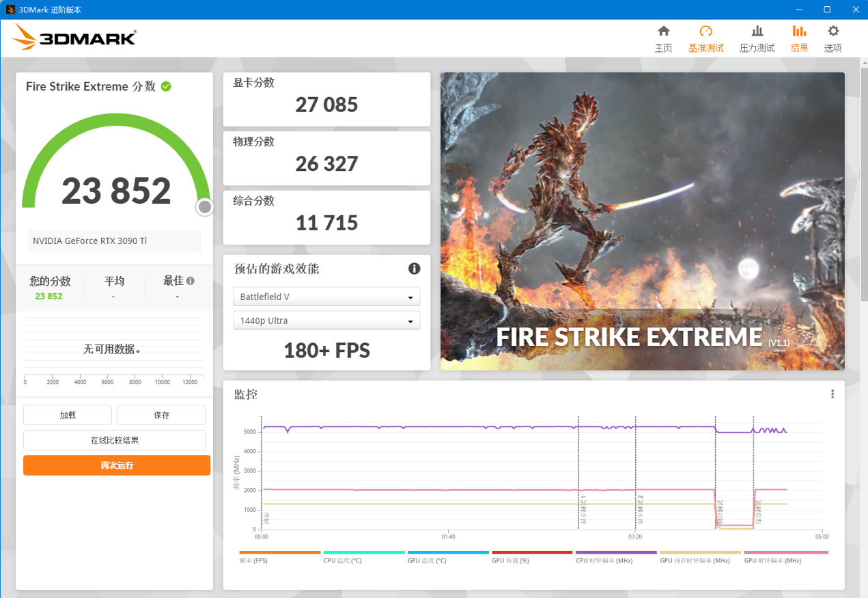Click the 平均 column heading

[x=114, y=281]
